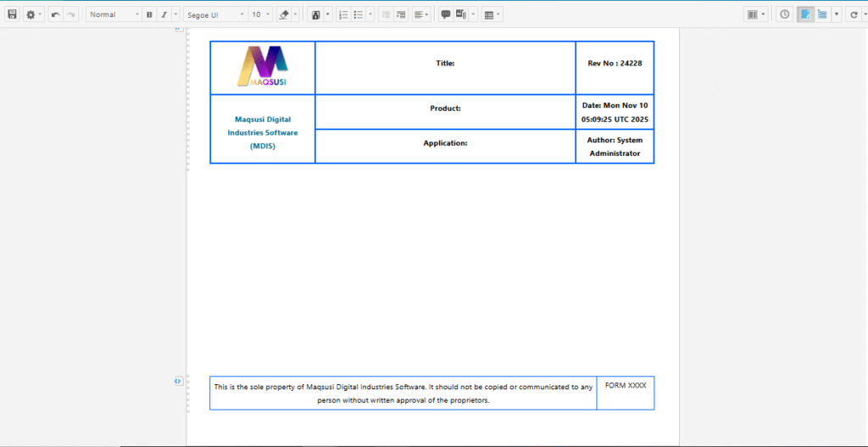
Task: Toggle the highlighted page view button
Action: click(x=805, y=14)
